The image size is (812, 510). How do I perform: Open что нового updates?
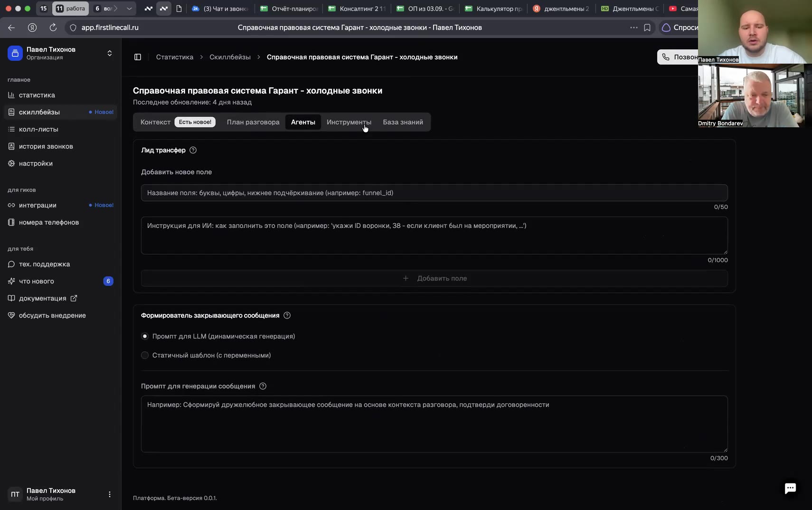click(61, 281)
